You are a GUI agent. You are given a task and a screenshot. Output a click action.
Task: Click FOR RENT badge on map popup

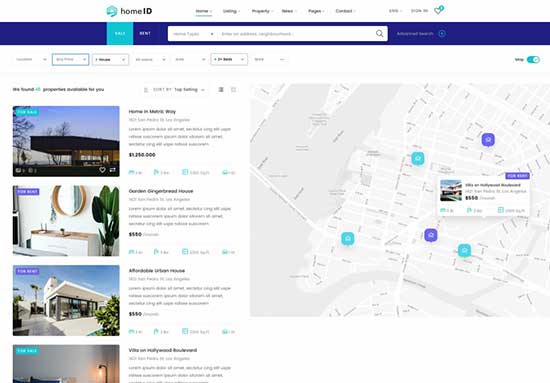[517, 176]
